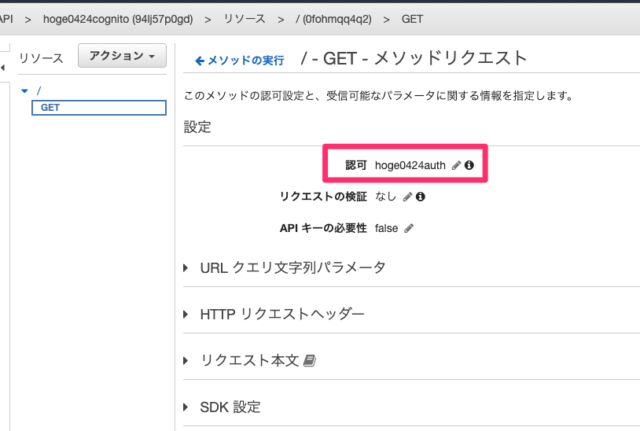Open hoge0424cognito breadcrumb link
Screen dimensions: 640x431
(118, 19)
